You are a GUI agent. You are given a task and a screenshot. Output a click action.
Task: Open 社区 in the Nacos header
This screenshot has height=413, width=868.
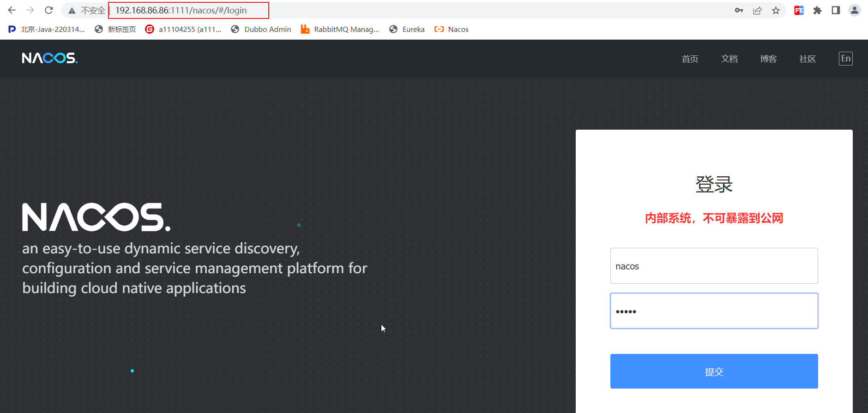pyautogui.click(x=808, y=59)
